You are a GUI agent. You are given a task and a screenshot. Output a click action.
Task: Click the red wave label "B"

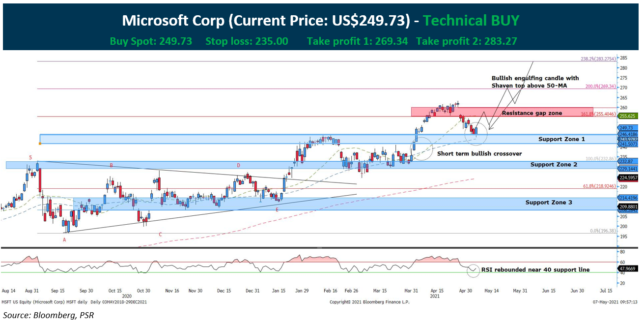point(112,166)
